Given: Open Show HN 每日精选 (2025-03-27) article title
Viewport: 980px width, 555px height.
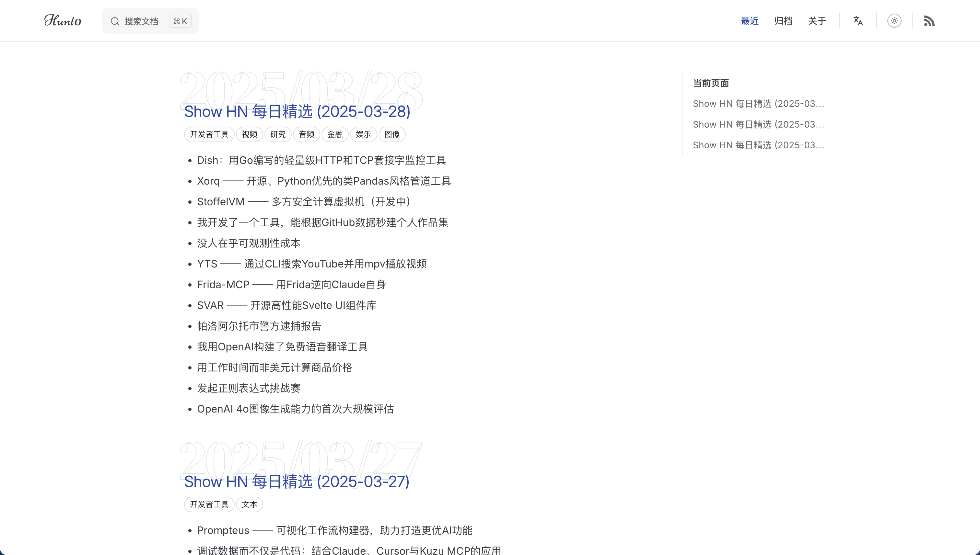Looking at the screenshot, I should (297, 481).
